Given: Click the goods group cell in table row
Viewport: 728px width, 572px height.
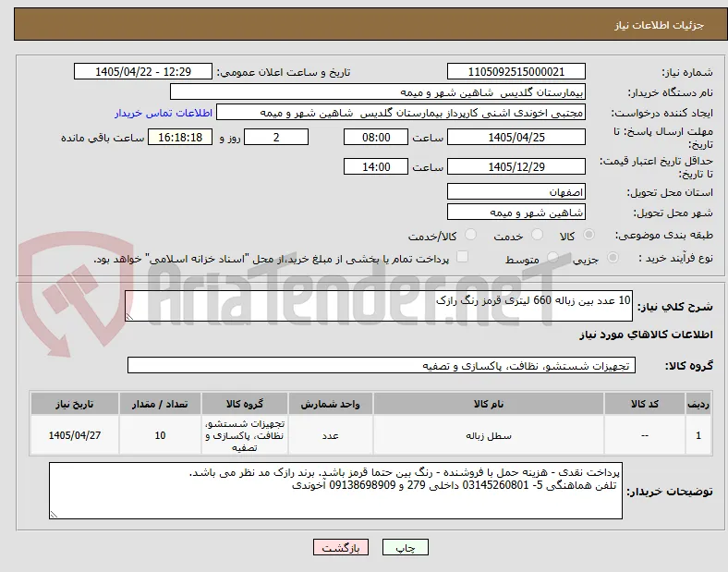Looking at the screenshot, I should 245,435.
